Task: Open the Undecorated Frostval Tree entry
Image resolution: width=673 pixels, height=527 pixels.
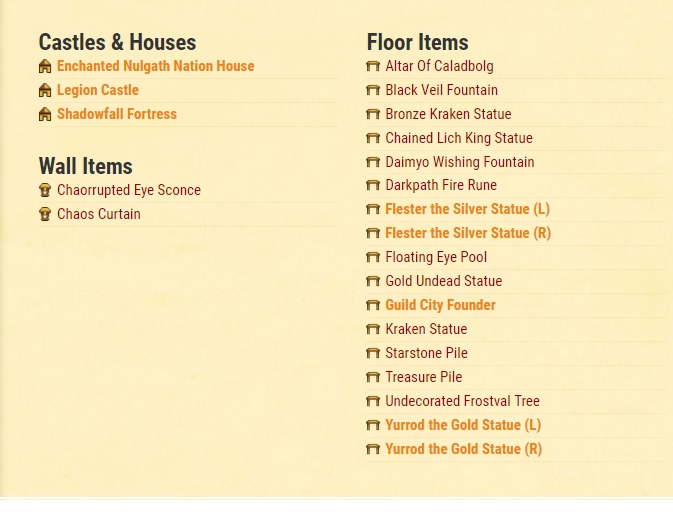Action: tap(462, 401)
